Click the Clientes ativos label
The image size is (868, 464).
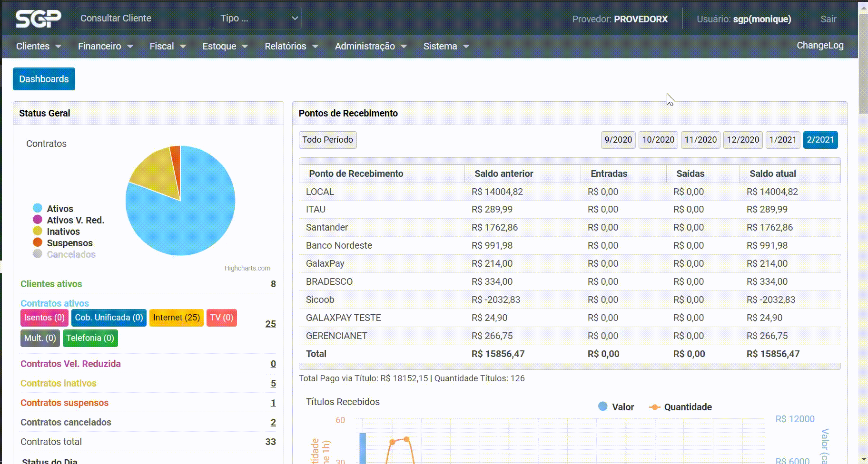(51, 284)
